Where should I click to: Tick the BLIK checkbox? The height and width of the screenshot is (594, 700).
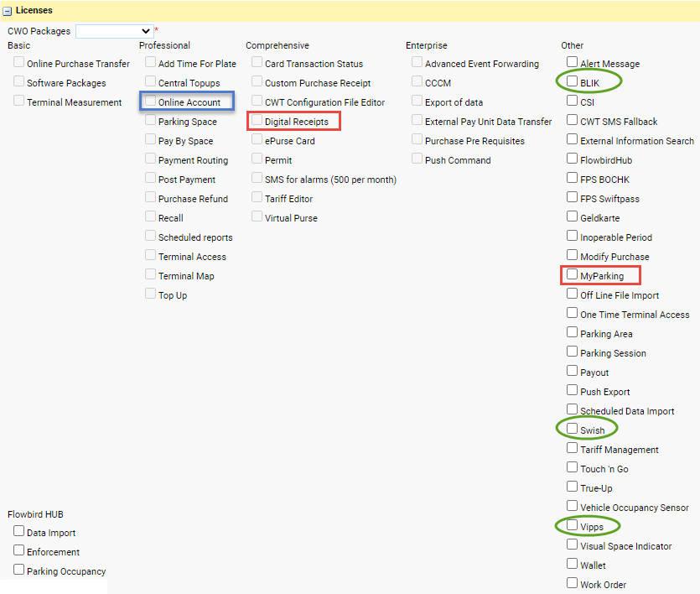[572, 81]
